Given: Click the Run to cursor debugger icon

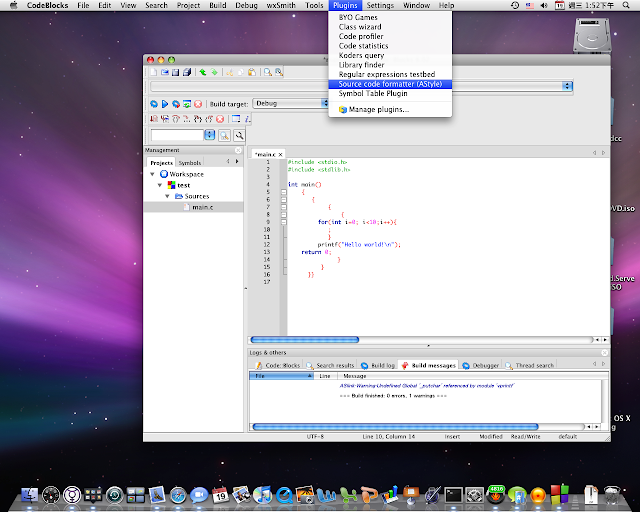Looking at the screenshot, I should point(165,119).
